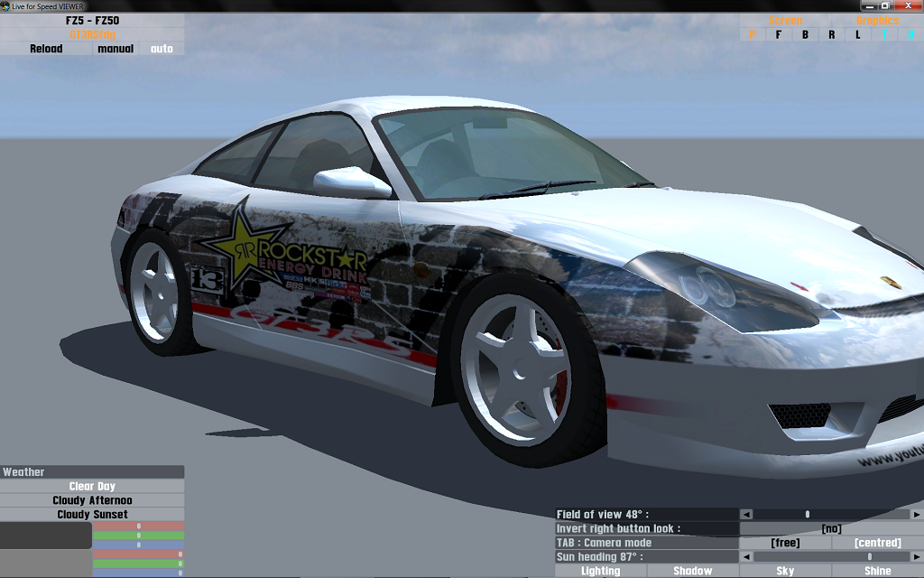Increase field of view with right arrow

click(917, 514)
